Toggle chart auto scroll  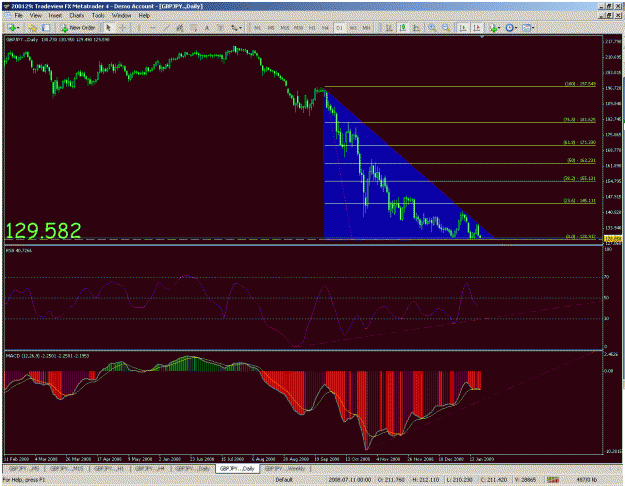[x=463, y=28]
